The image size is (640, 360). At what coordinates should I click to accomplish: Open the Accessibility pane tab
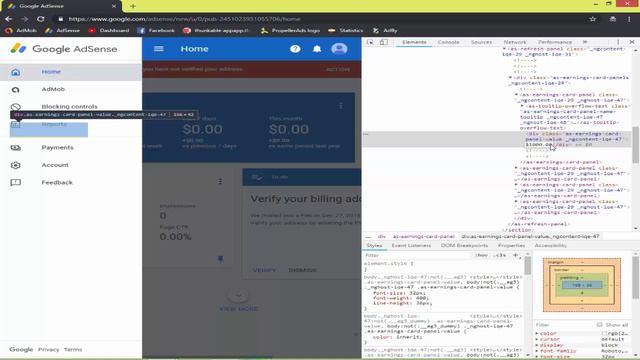pos(551,246)
